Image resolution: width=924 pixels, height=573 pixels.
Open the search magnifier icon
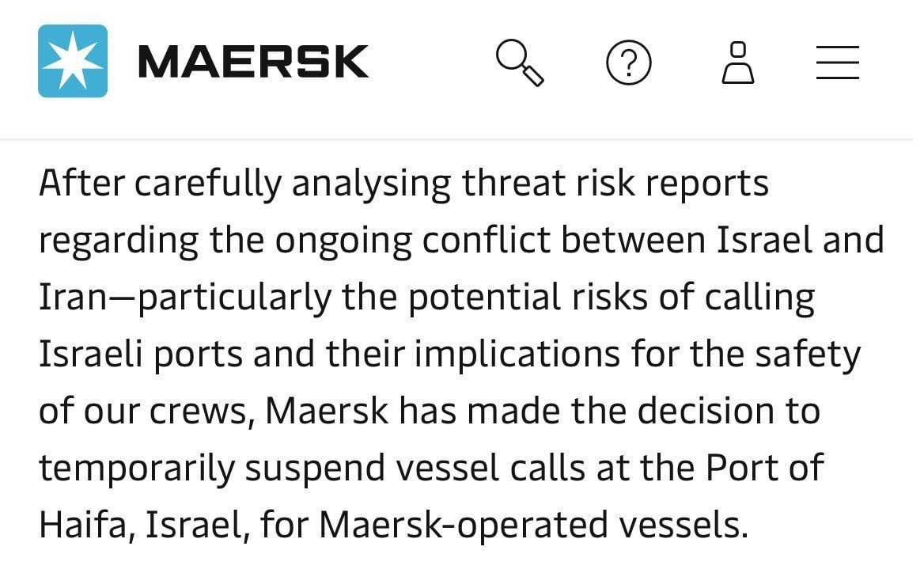520,62
